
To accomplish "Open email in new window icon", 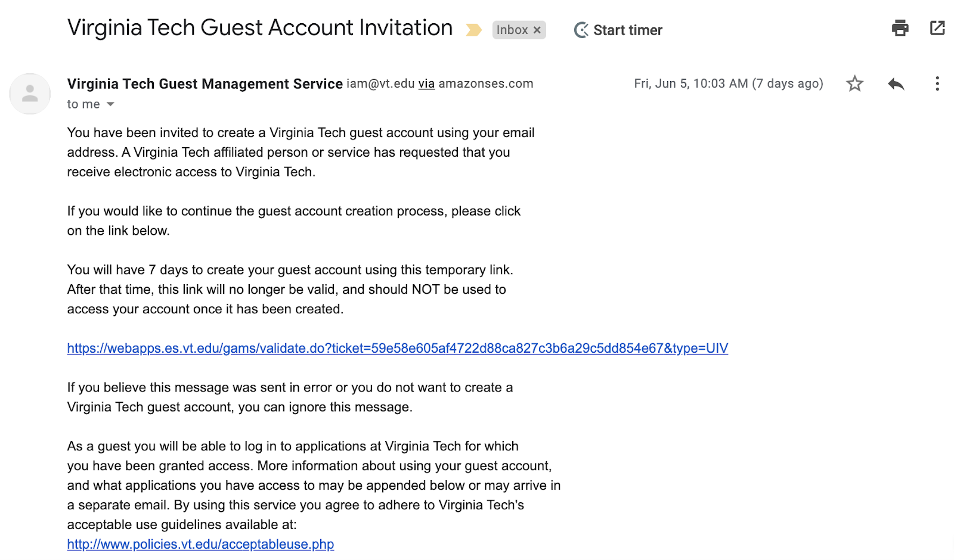I will [937, 28].
